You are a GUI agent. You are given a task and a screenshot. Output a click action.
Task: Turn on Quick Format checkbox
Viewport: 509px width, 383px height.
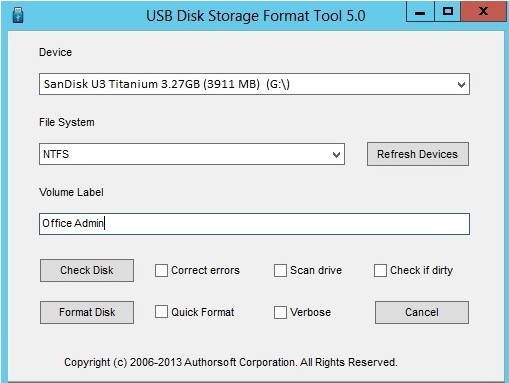tap(161, 312)
